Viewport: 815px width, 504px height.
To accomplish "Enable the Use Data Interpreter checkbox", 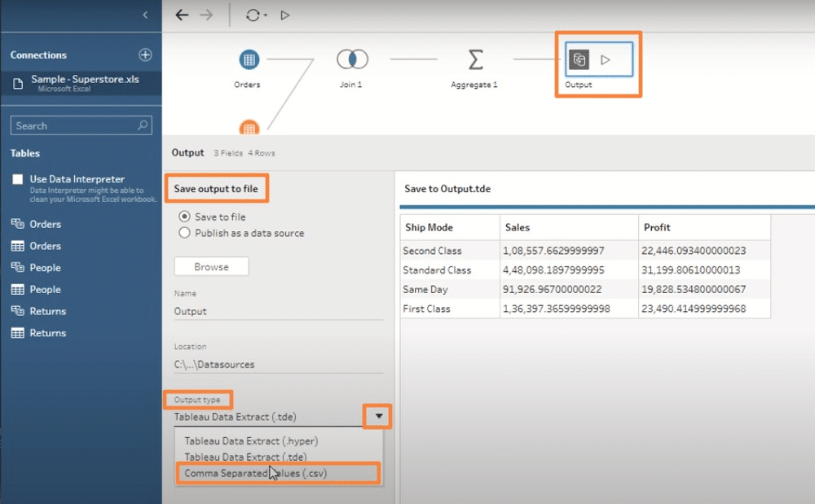I will coord(18,179).
